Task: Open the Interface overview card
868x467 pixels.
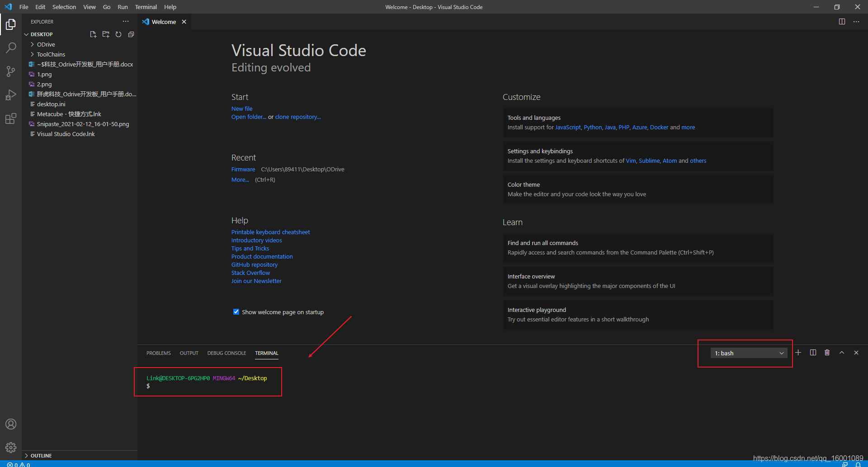Action: 638,281
